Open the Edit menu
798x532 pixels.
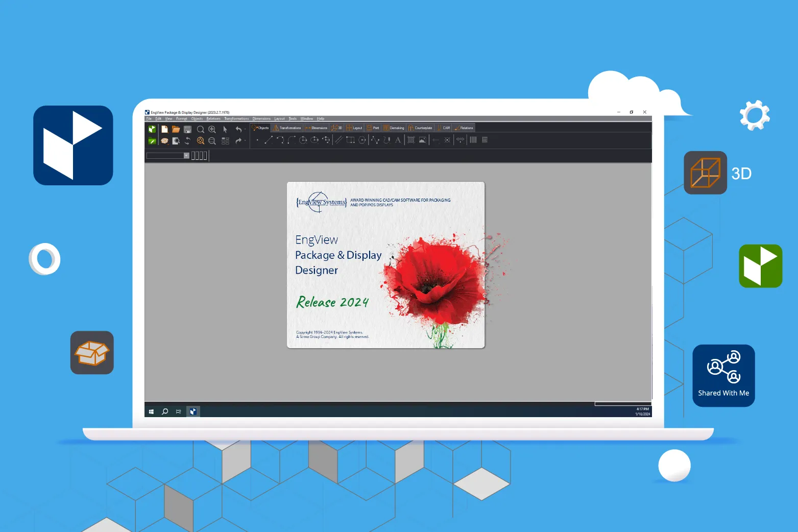158,118
